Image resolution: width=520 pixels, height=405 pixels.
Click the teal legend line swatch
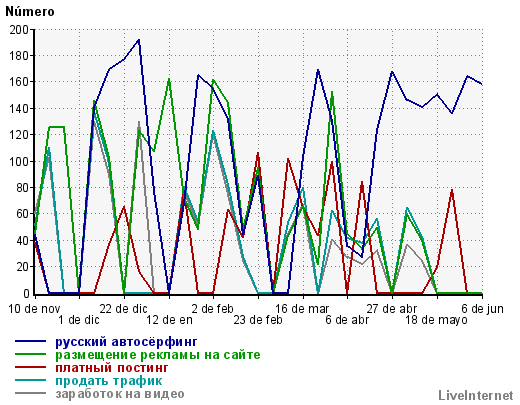(30, 380)
